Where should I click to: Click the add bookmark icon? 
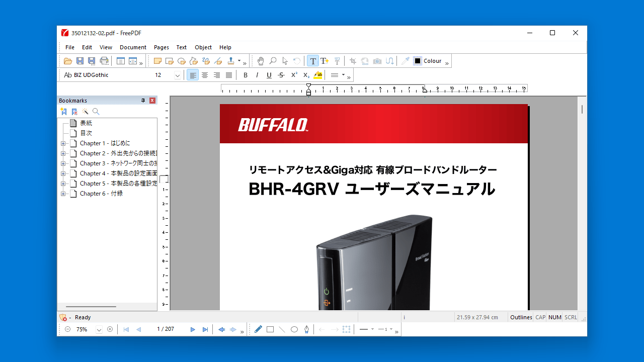tap(63, 112)
